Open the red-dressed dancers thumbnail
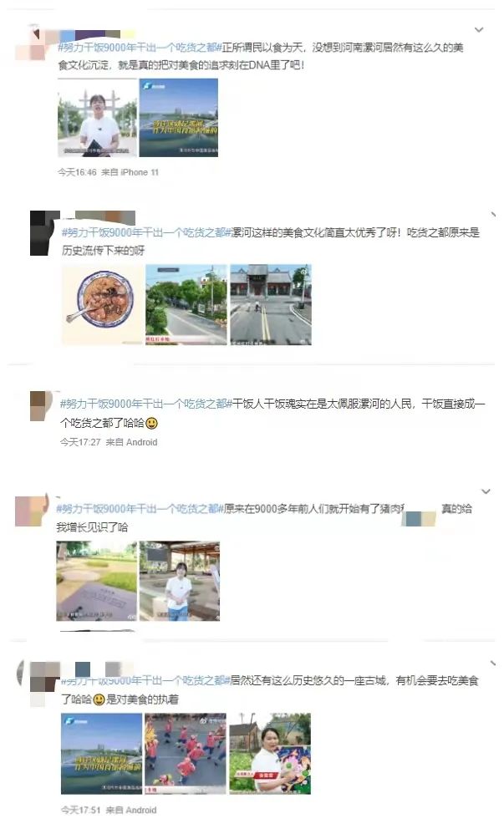The height and width of the screenshot is (834, 504). click(x=186, y=754)
